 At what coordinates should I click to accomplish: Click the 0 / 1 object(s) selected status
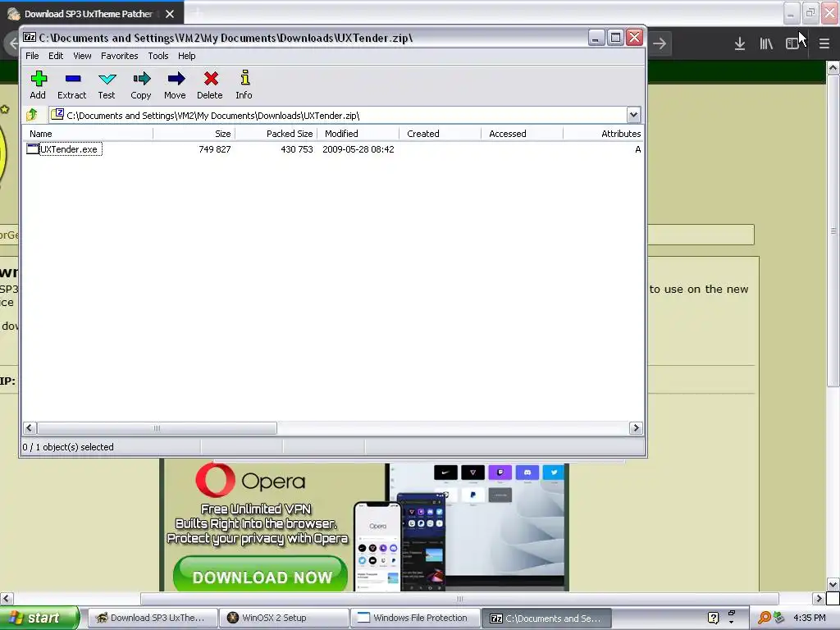[68, 447]
